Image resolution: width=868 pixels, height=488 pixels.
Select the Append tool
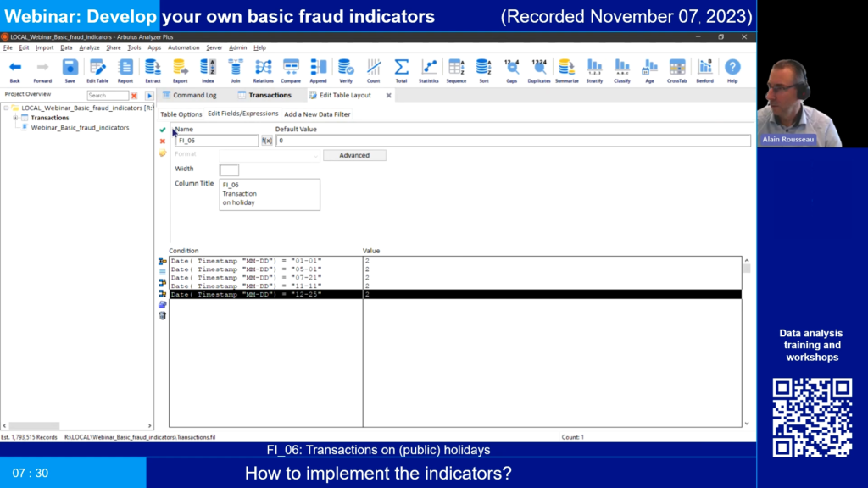319,71
